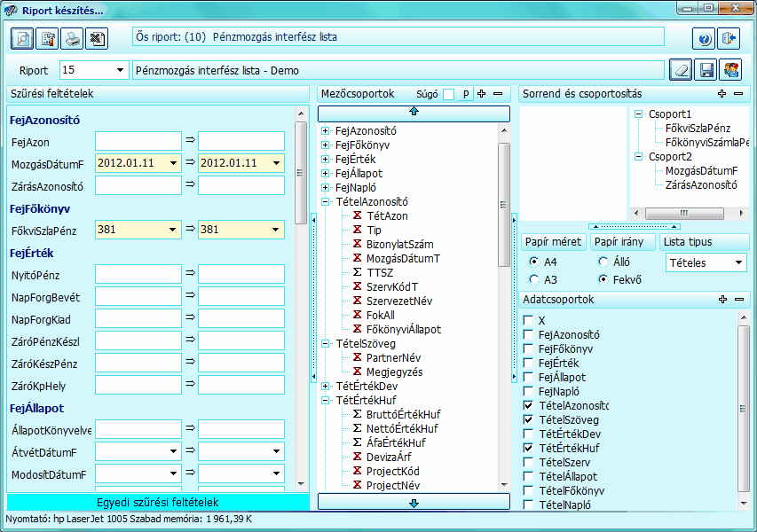
Task: Click minus icon in Sorrend és csoportosítás header
Action: 738,94
